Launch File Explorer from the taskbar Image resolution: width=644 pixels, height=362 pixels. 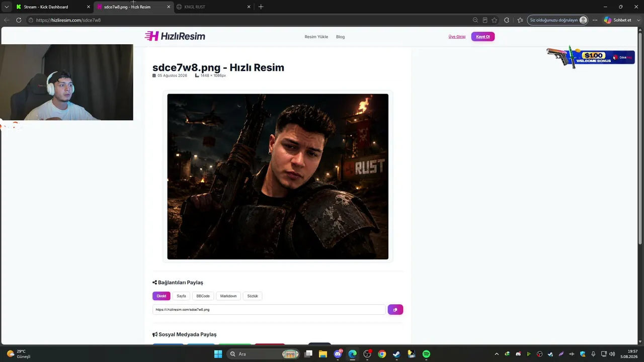coord(323,354)
